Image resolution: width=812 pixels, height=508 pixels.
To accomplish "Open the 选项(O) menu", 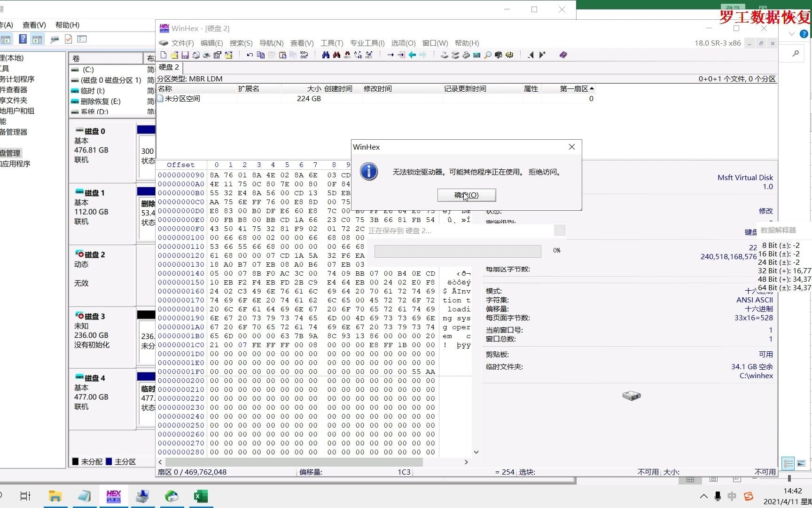I will point(404,43).
